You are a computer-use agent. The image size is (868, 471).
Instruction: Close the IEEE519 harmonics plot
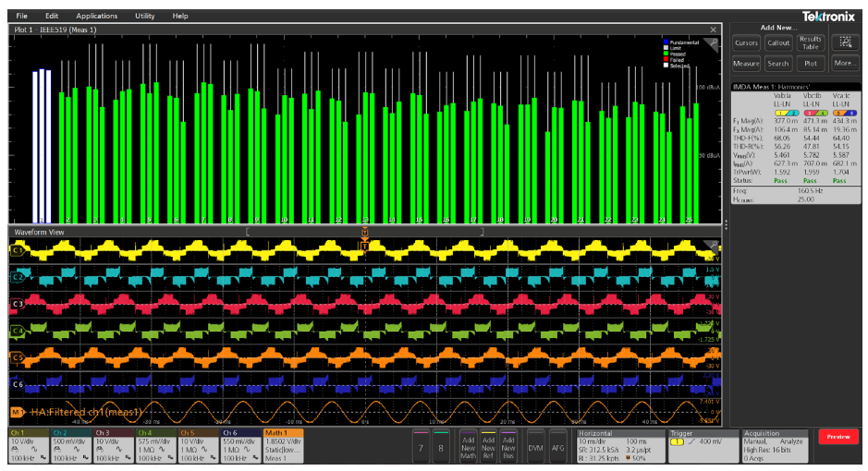coord(713,30)
